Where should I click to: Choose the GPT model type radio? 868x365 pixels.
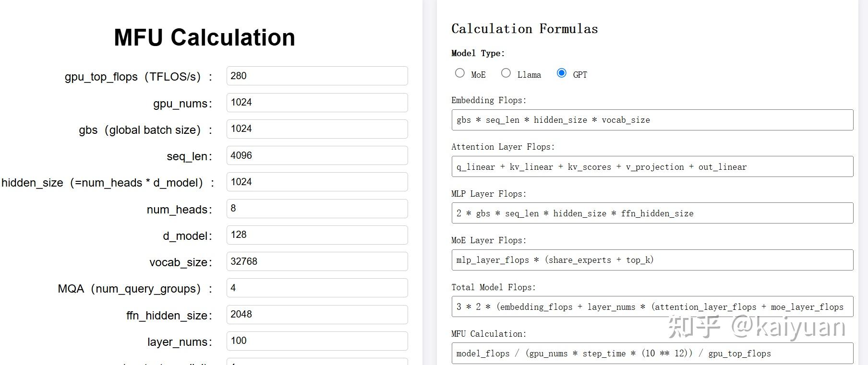pyautogui.click(x=561, y=73)
